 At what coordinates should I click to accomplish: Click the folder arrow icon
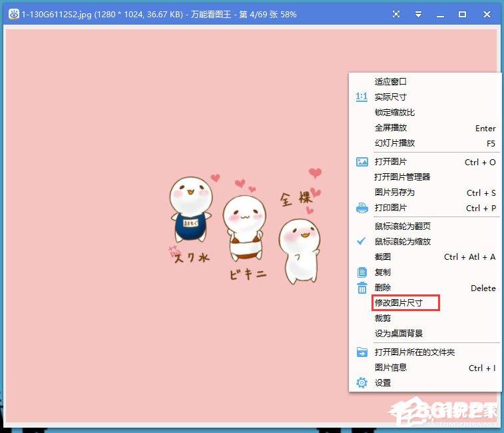[x=362, y=352]
